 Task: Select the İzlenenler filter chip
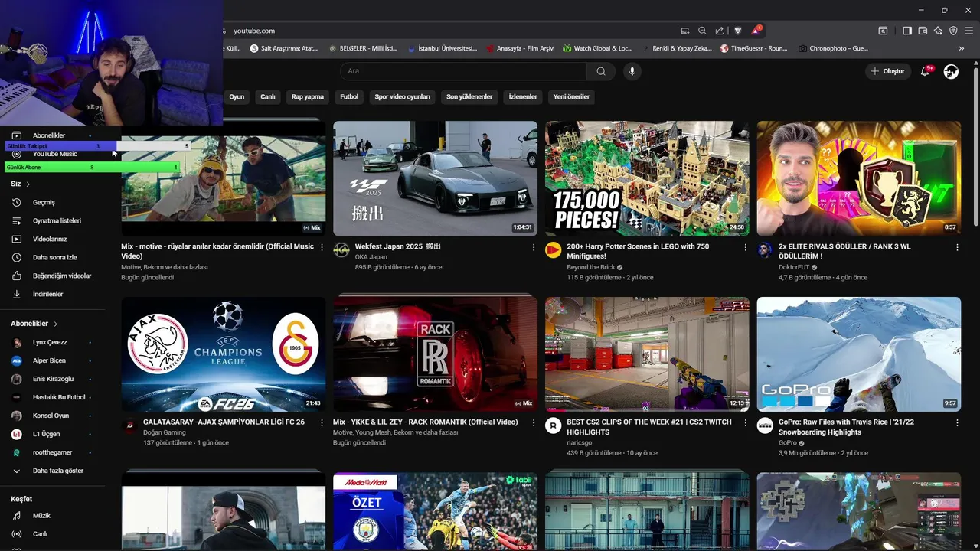pyautogui.click(x=523, y=96)
